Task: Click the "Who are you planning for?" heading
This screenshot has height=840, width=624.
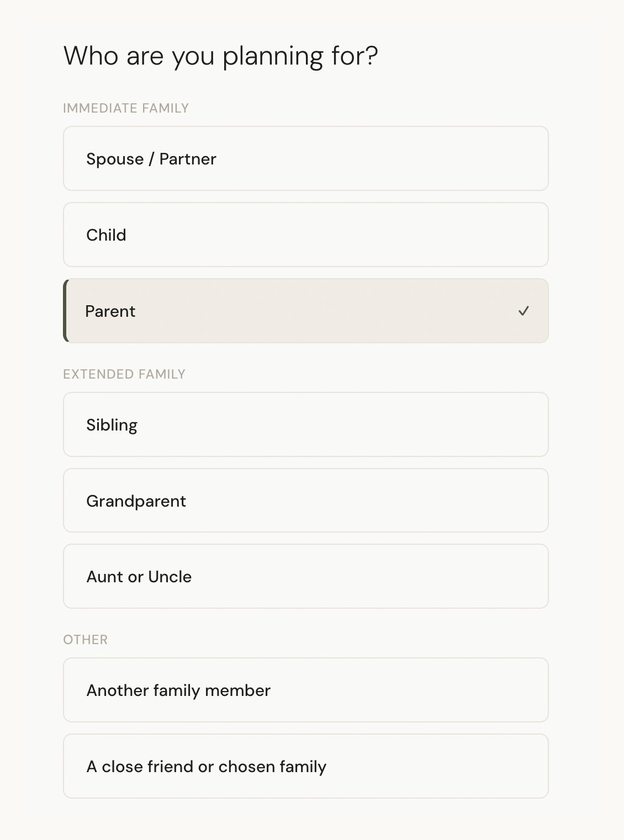Action: tap(220, 56)
